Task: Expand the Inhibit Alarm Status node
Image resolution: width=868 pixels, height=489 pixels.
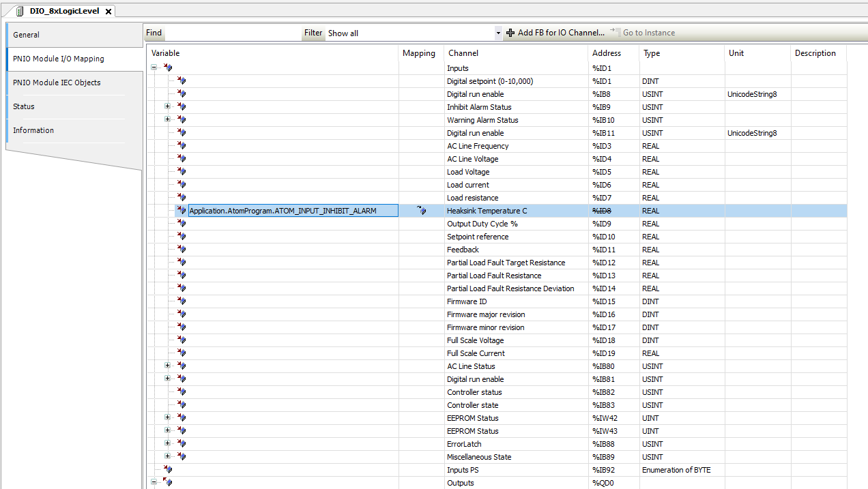Action: (167, 107)
